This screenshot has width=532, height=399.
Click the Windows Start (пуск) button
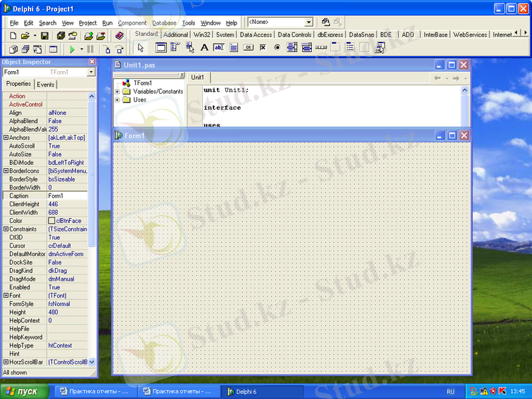tap(23, 392)
